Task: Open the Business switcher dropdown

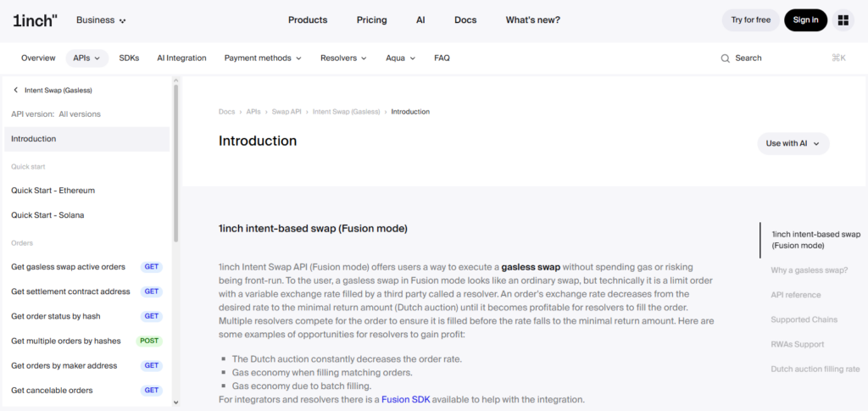Action: (x=102, y=19)
